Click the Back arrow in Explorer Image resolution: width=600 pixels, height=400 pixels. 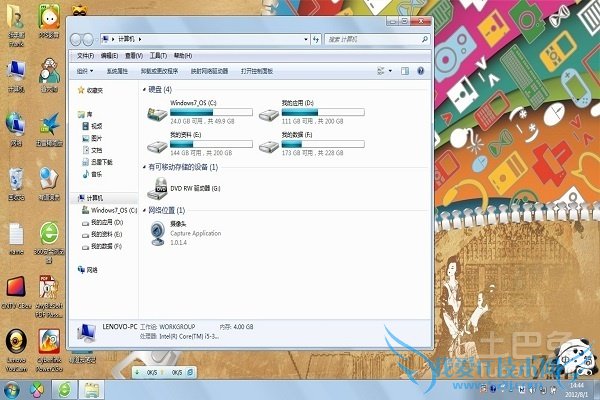[x=76, y=39]
